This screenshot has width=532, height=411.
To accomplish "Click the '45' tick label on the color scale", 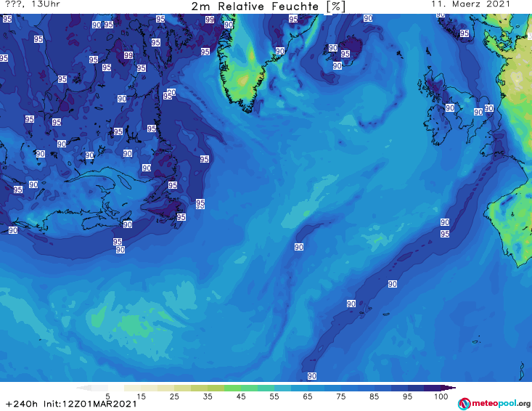I will 241,396.
